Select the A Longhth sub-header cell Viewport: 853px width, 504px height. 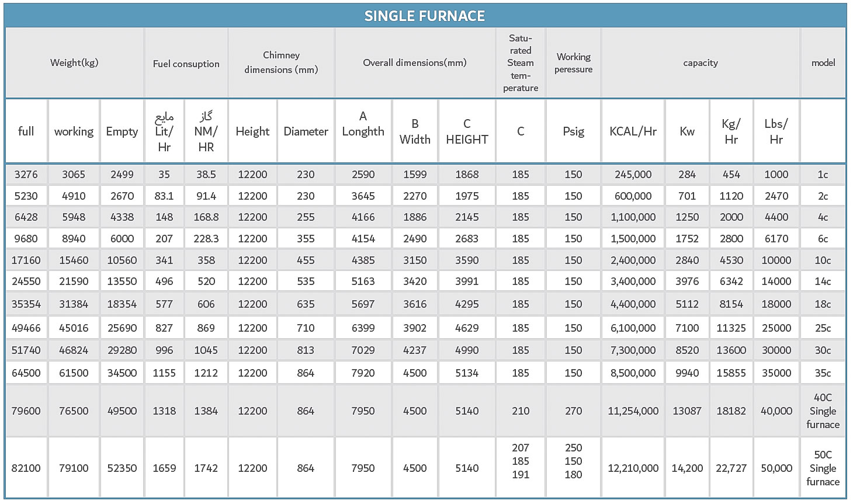click(x=363, y=124)
